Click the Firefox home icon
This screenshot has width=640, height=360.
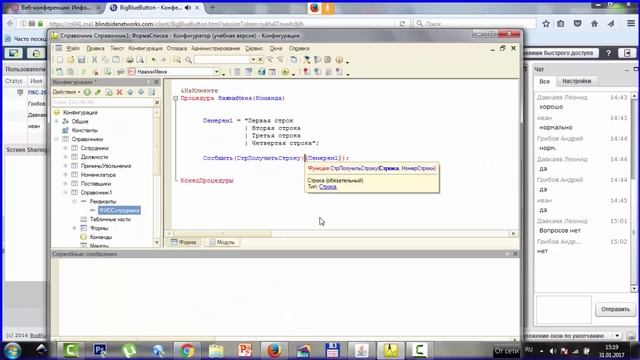pos(594,24)
